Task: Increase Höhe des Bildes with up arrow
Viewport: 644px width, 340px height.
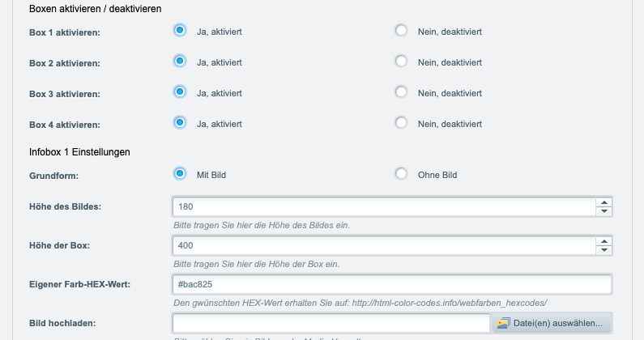Action: click(603, 202)
